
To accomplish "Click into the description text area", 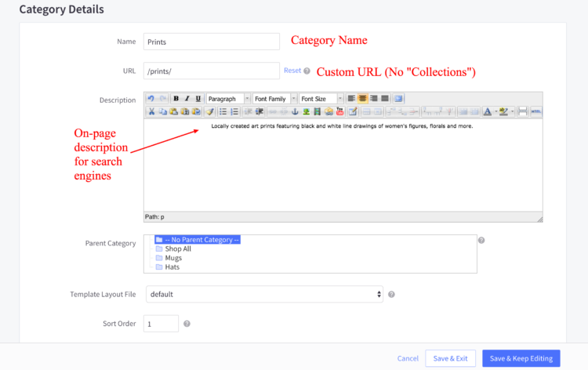I will tap(343, 165).
